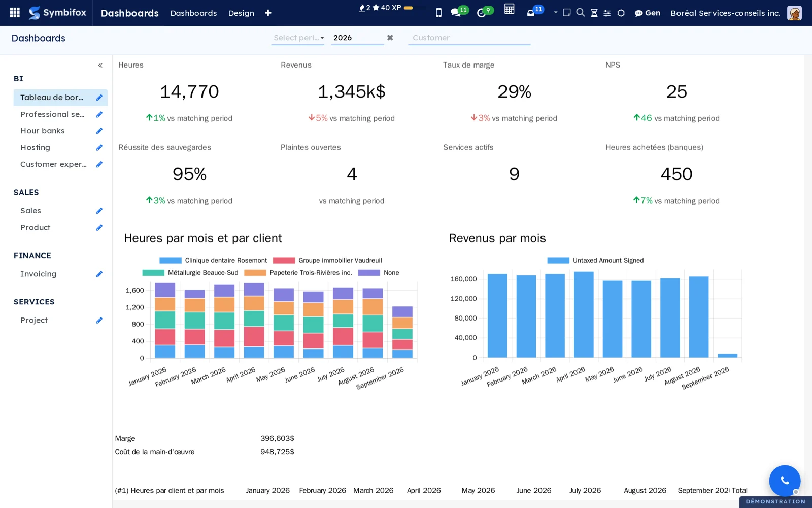Open the sticky note icon
The height and width of the screenshot is (508, 812).
pyautogui.click(x=567, y=13)
